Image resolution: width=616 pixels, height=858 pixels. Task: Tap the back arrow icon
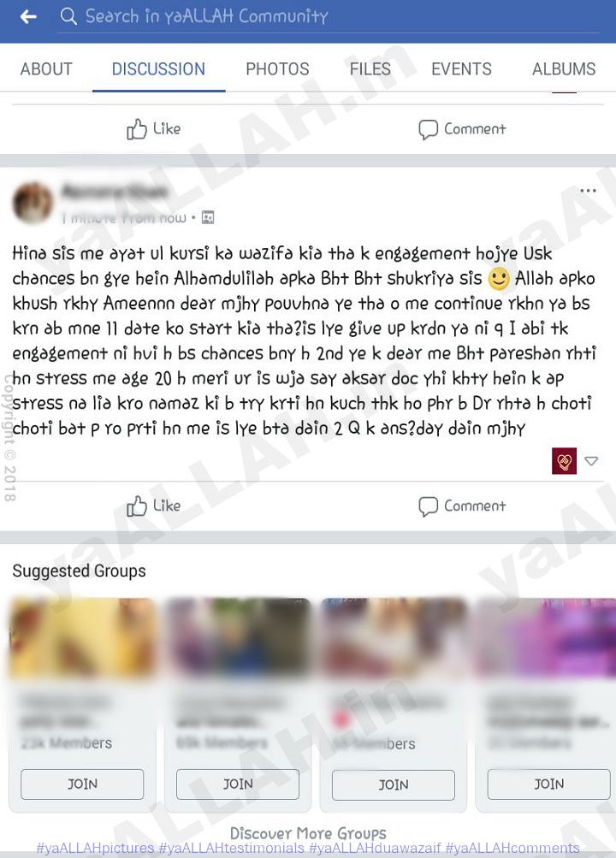click(x=28, y=17)
